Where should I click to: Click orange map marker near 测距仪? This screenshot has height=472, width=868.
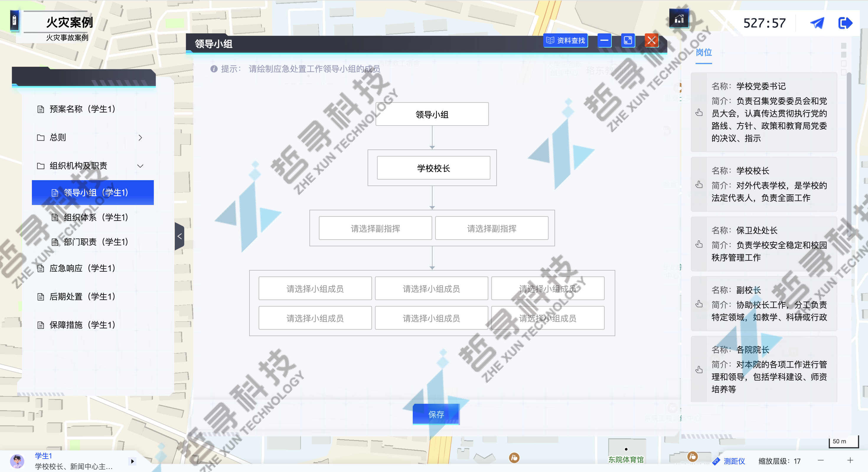[692, 457]
